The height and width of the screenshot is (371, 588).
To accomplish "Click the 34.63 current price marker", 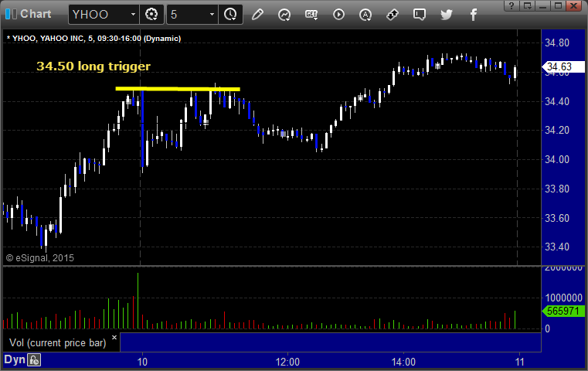I will [x=563, y=66].
